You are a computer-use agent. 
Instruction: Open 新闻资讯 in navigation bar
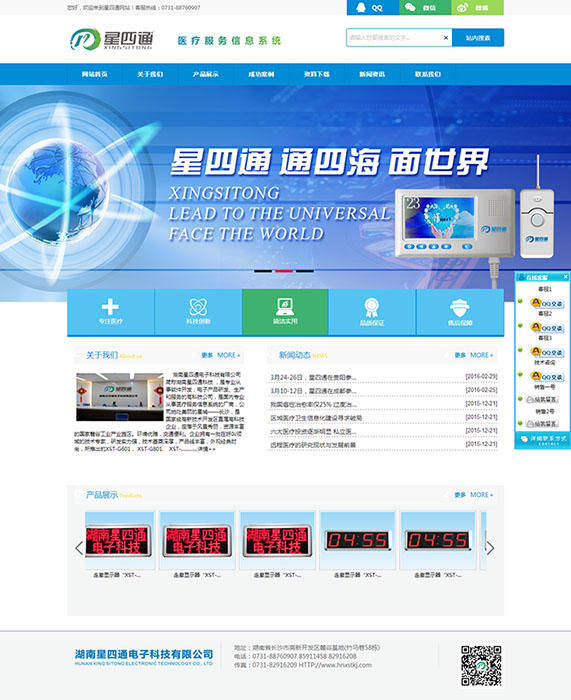pos(372,74)
